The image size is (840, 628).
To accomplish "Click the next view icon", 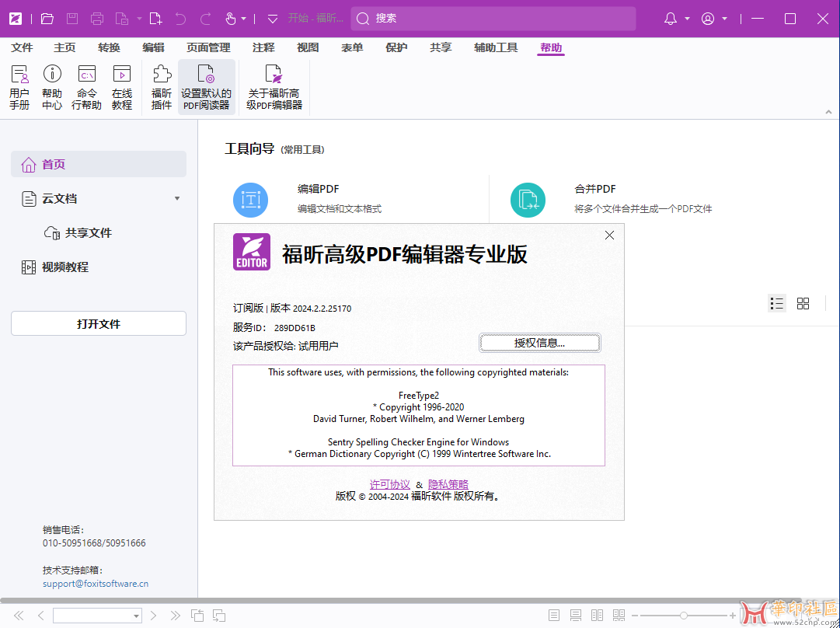I will (218, 615).
